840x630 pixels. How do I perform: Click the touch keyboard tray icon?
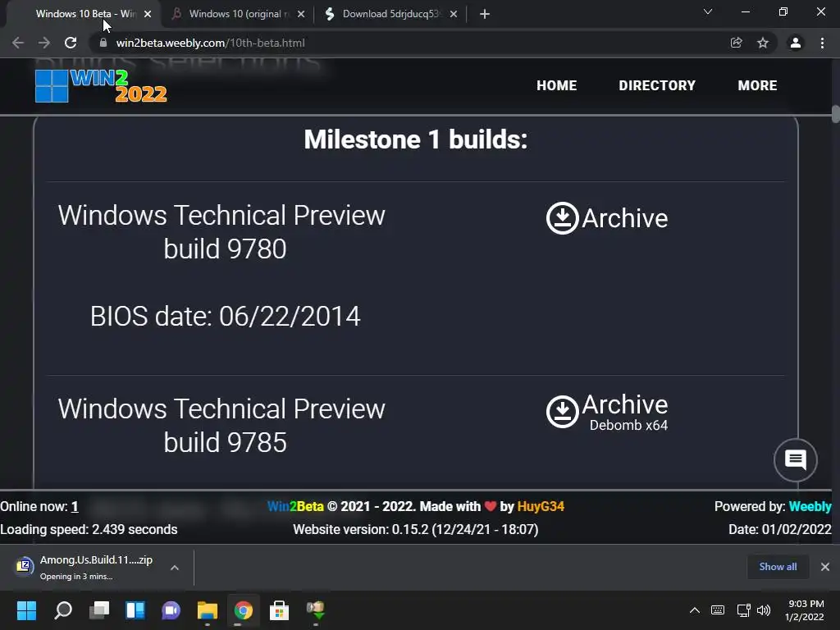click(718, 610)
